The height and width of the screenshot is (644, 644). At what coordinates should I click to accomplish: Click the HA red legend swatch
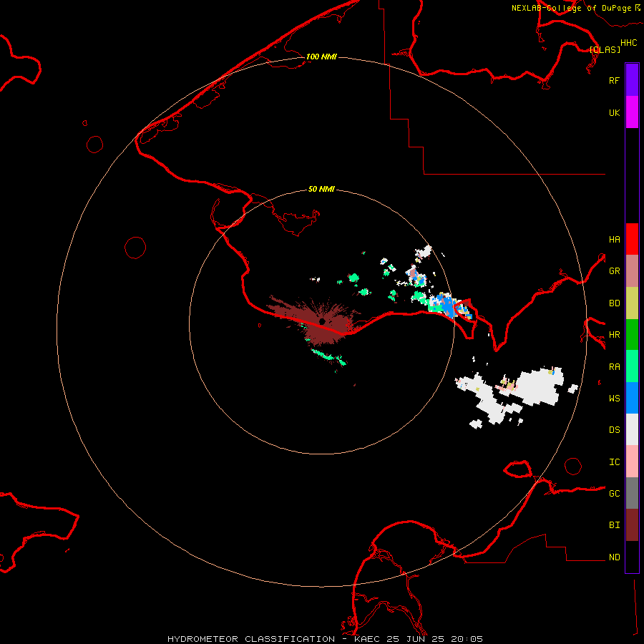point(632,239)
